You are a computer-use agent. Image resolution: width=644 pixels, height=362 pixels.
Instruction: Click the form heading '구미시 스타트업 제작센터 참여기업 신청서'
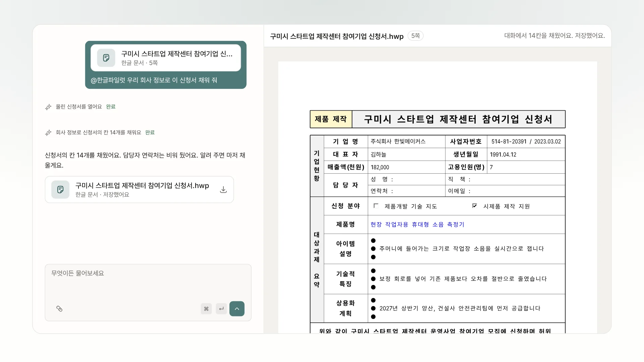[x=458, y=119]
